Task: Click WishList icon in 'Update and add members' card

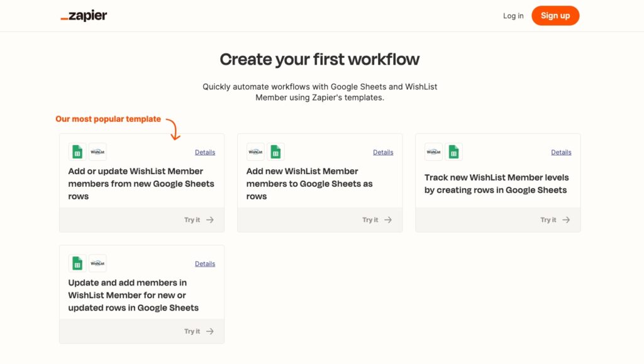Action: coord(97,263)
